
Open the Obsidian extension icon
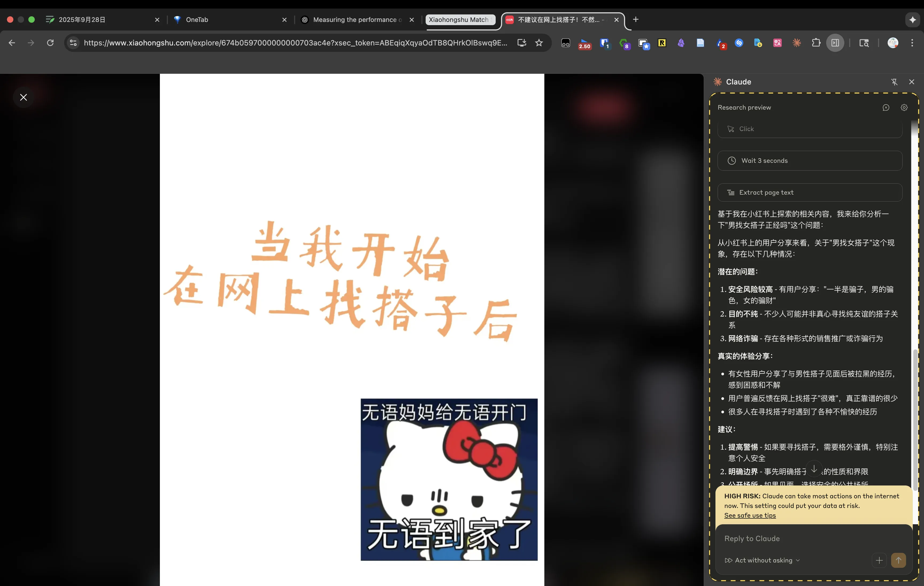[x=681, y=43]
